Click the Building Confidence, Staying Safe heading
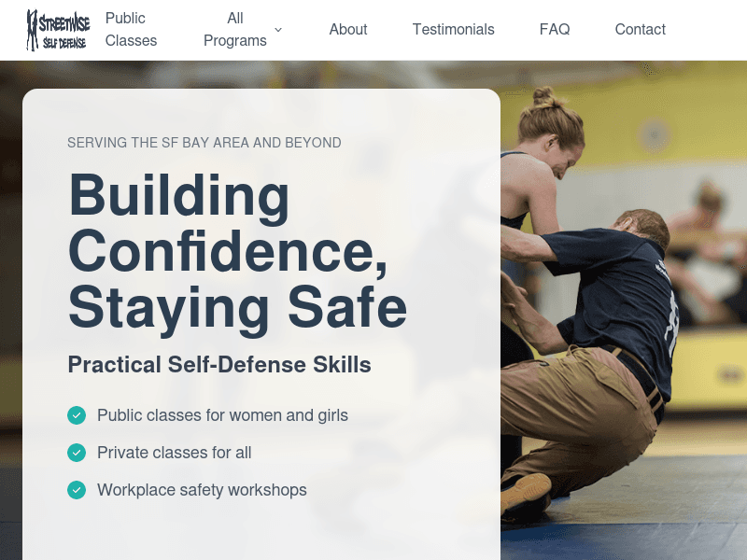This screenshot has height=560, width=747. 237,249
